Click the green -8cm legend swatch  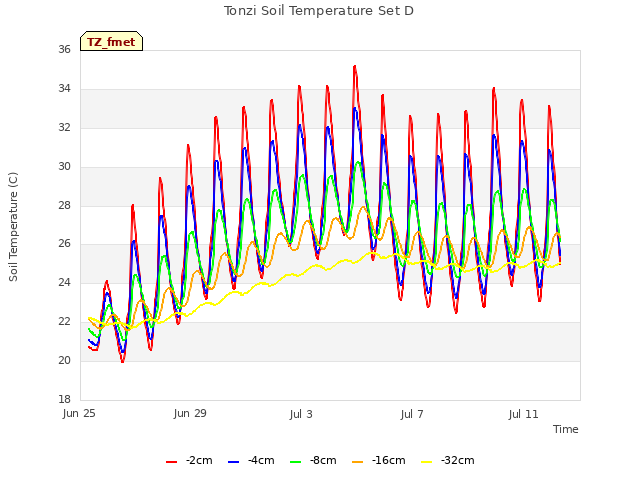pos(296,462)
